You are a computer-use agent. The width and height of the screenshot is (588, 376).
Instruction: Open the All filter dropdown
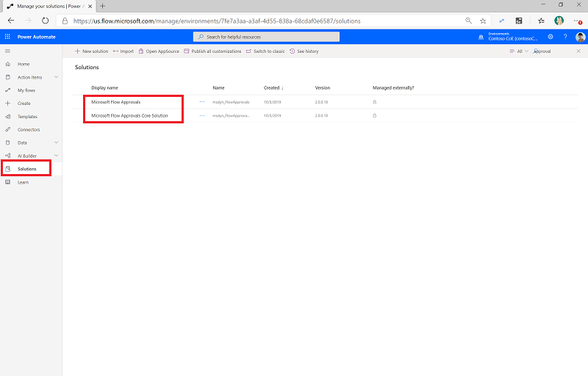point(519,51)
